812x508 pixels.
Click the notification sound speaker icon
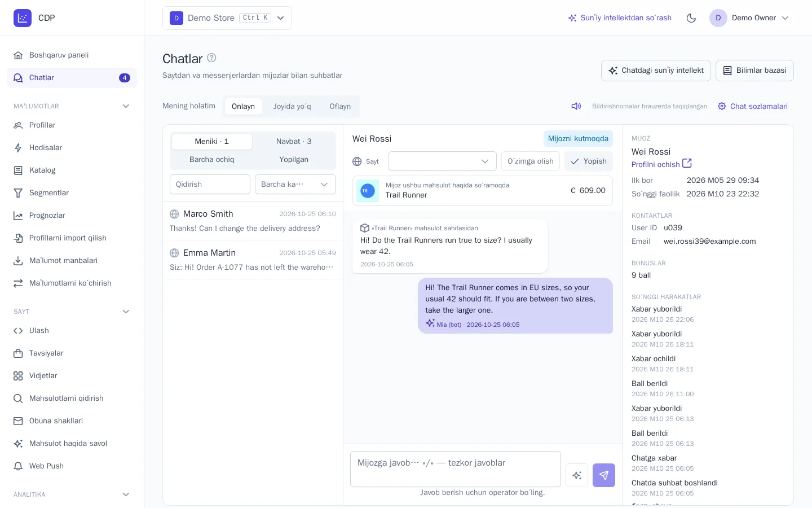pos(576,106)
